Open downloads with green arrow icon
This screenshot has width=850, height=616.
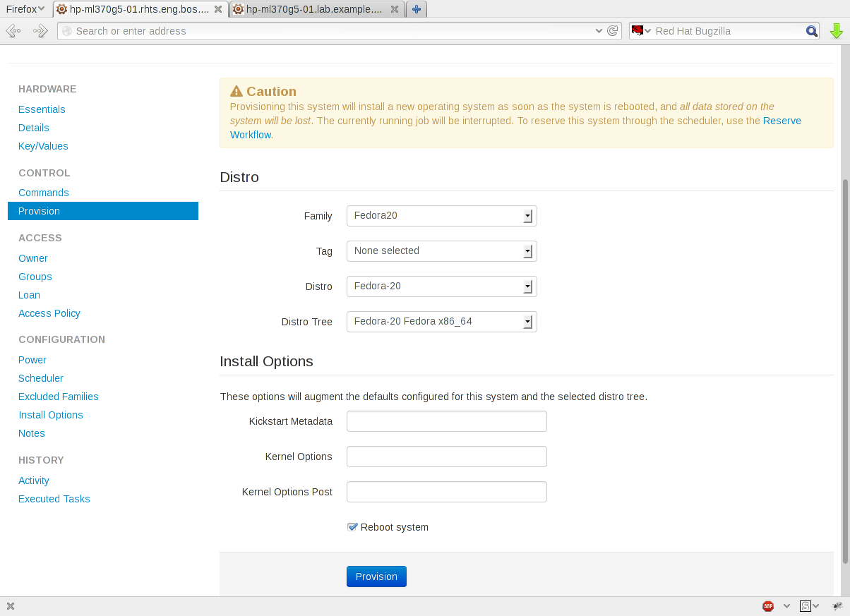[x=837, y=31]
